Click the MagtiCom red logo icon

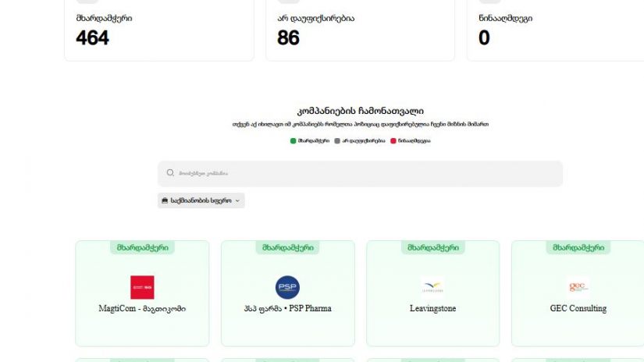click(142, 287)
